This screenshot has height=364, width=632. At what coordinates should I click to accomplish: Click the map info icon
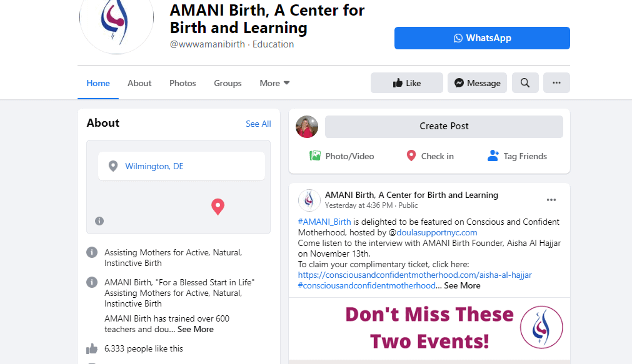click(x=99, y=221)
